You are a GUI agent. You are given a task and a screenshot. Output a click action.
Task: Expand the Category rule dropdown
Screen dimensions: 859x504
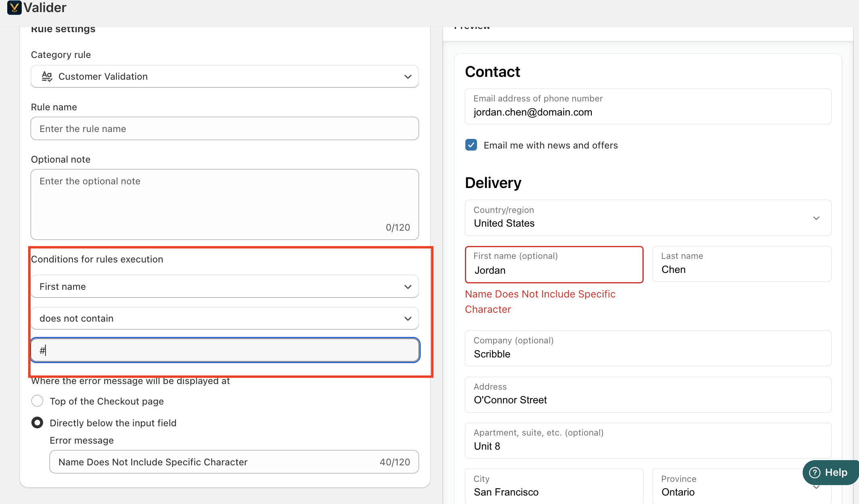click(408, 76)
